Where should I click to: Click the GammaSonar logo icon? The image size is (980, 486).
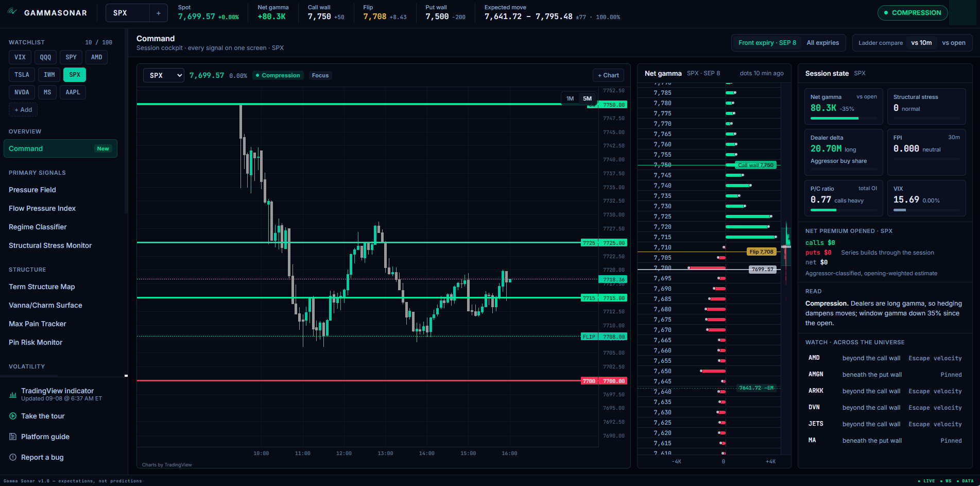[12, 12]
